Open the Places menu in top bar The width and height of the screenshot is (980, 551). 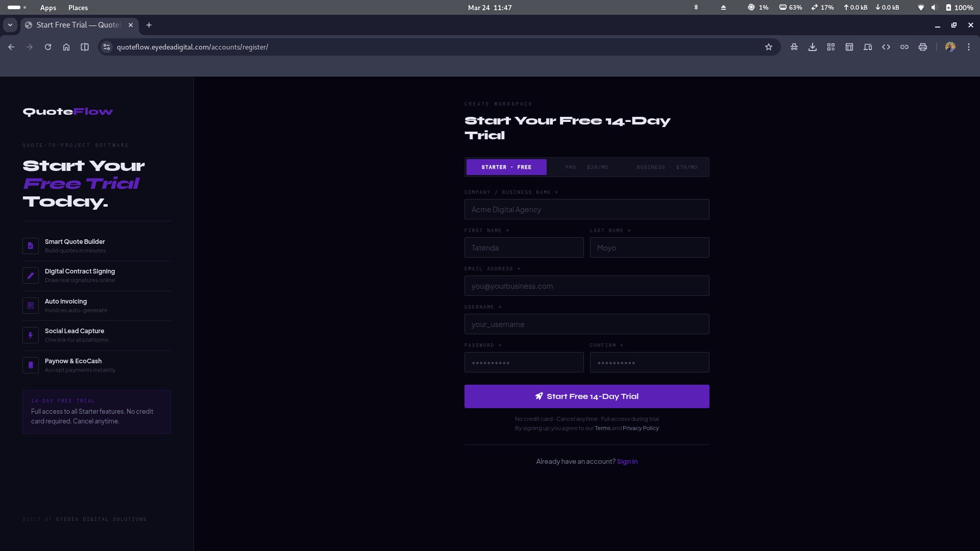(78, 8)
